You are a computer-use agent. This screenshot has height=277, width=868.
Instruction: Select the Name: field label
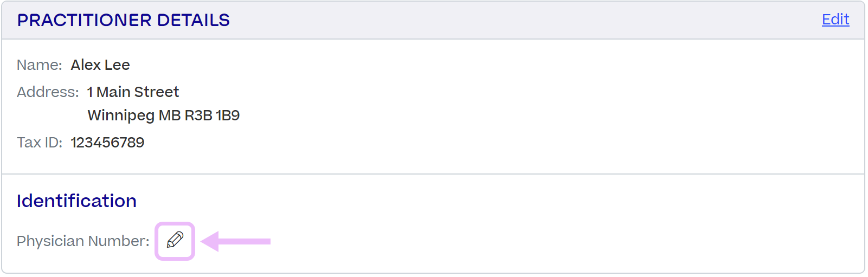(40, 65)
